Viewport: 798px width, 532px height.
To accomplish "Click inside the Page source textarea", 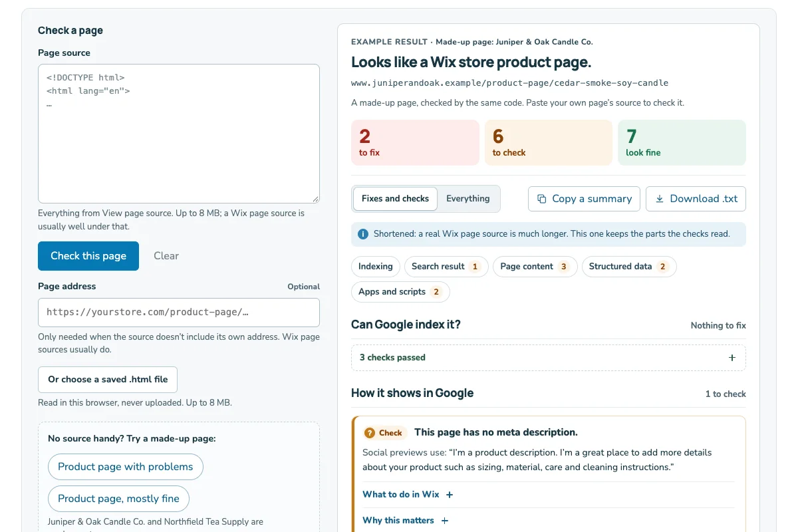I will 179,134.
